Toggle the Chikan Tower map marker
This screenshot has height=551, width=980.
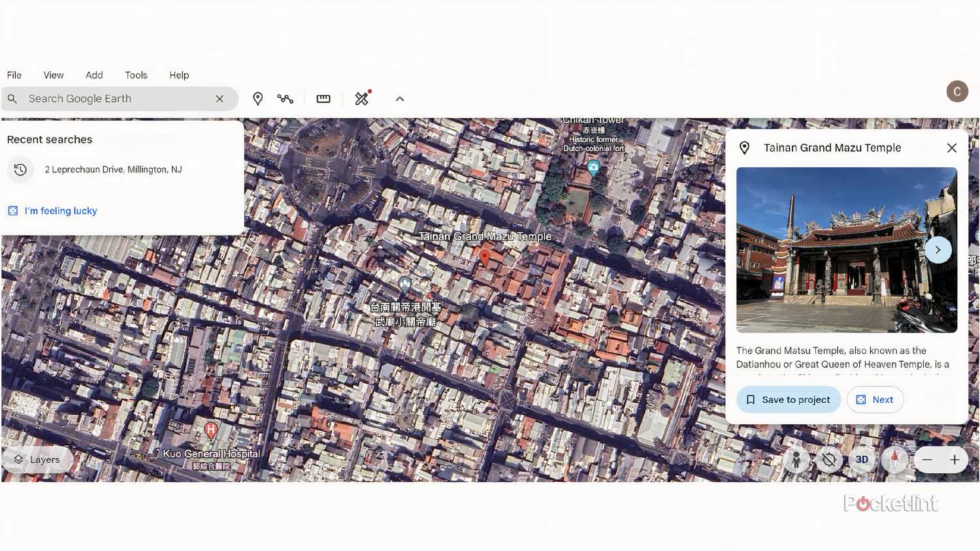point(591,168)
